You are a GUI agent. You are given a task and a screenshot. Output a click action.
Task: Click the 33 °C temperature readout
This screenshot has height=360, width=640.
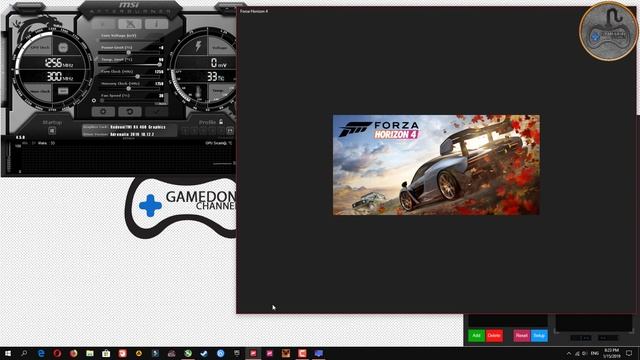[x=215, y=76]
